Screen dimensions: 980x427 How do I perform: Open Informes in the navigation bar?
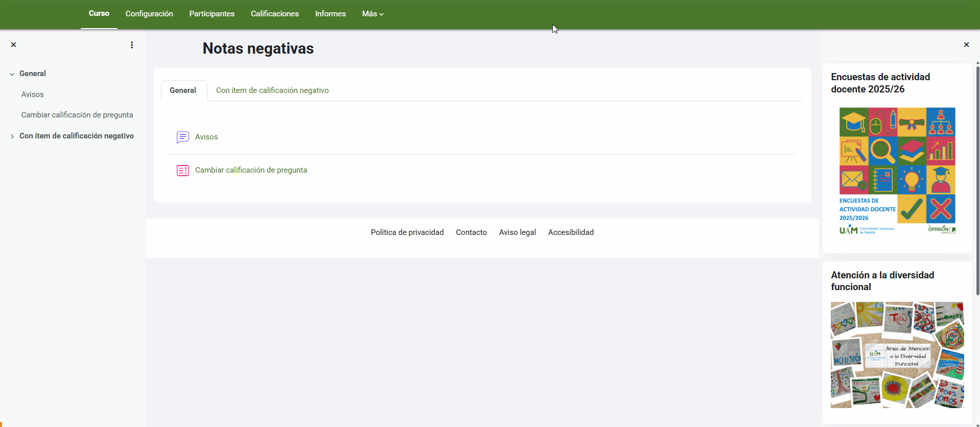coord(330,14)
